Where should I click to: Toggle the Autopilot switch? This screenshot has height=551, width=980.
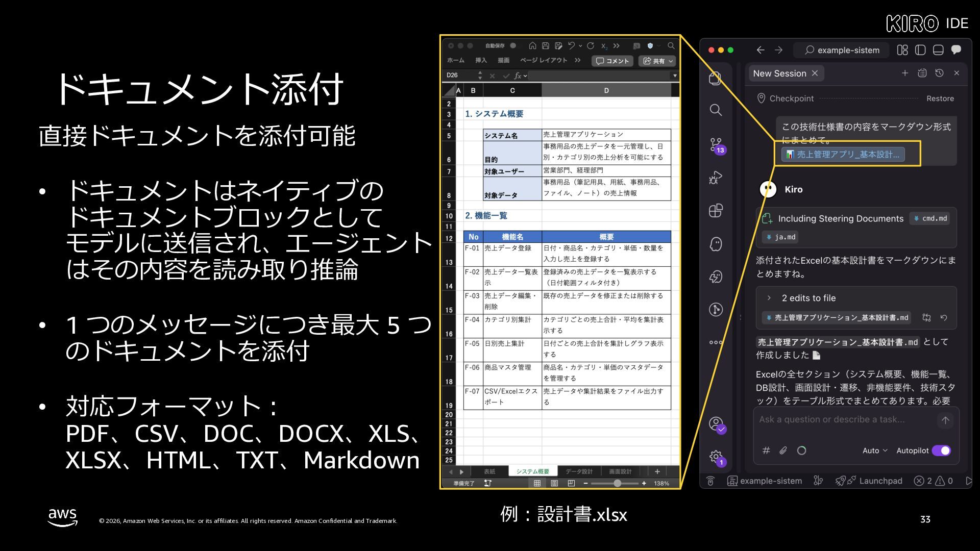point(941,450)
